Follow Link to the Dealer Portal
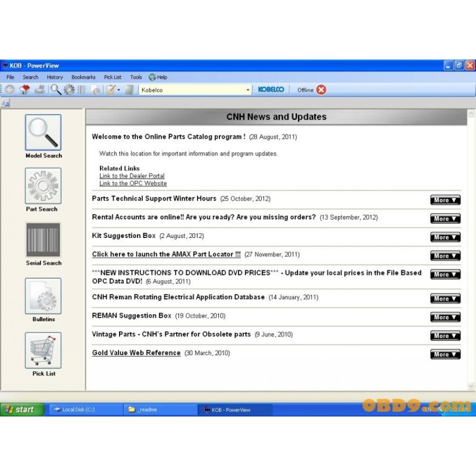The height and width of the screenshot is (476, 476). point(132,176)
